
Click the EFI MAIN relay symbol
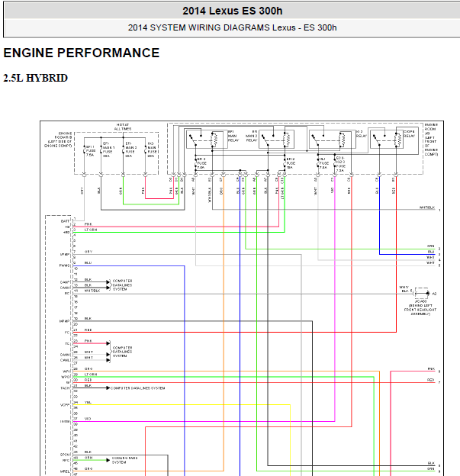(x=207, y=140)
